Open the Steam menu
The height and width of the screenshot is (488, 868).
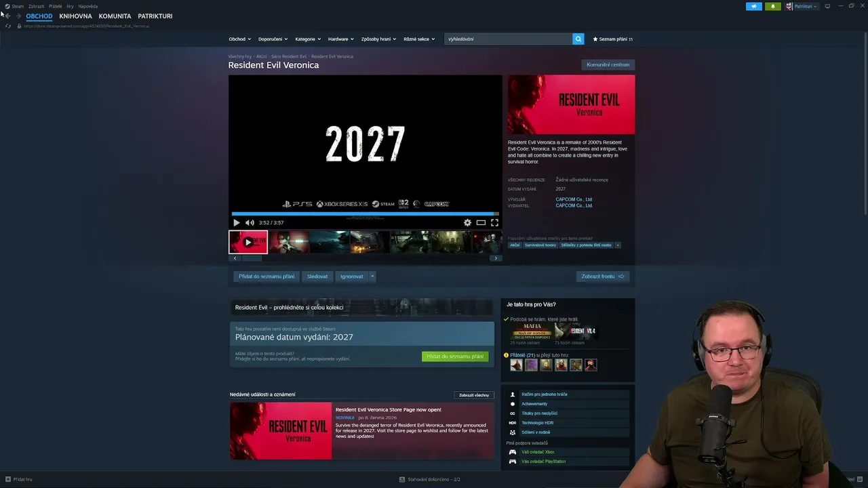(x=18, y=6)
